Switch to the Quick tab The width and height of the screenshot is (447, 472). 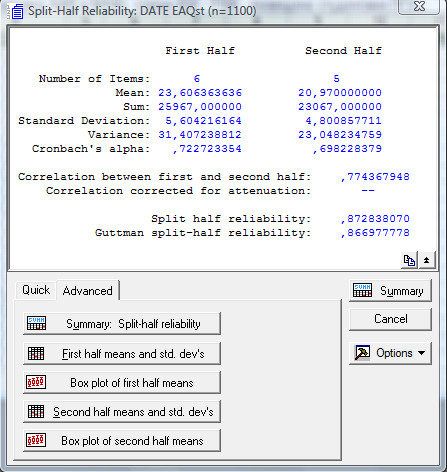(x=36, y=290)
